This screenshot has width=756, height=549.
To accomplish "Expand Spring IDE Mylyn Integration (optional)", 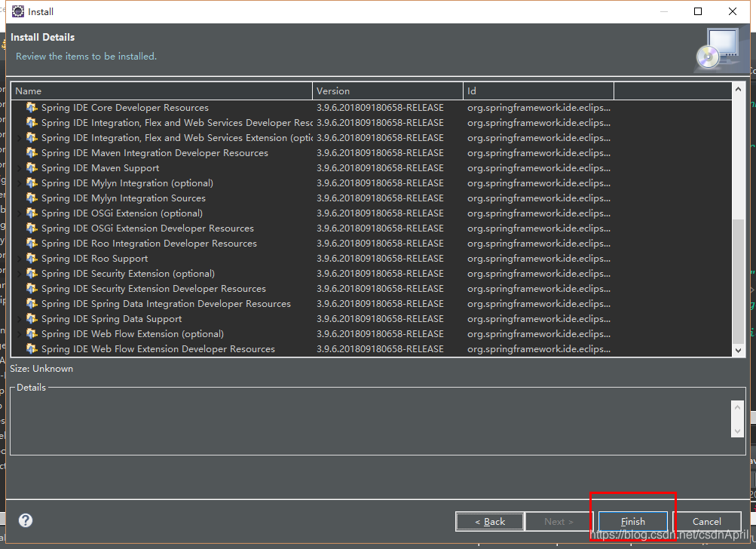I will click(20, 182).
